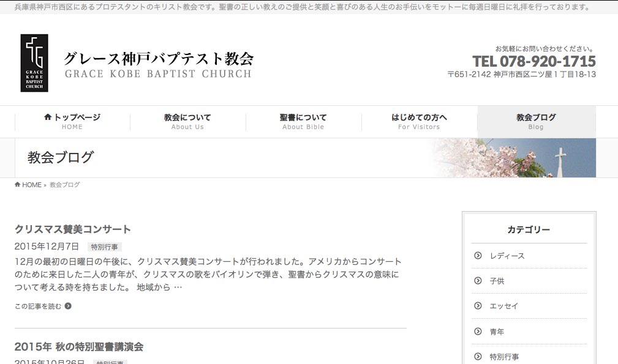Click the phone number TEL 078-920-1715
Screen dimensions: 618x364
point(534,61)
